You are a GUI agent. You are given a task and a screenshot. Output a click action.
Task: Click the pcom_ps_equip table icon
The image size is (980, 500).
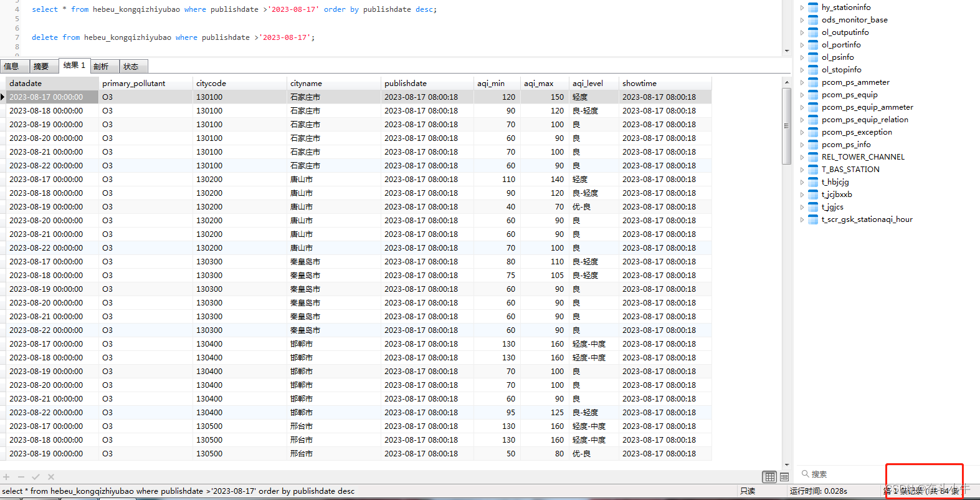(x=813, y=95)
